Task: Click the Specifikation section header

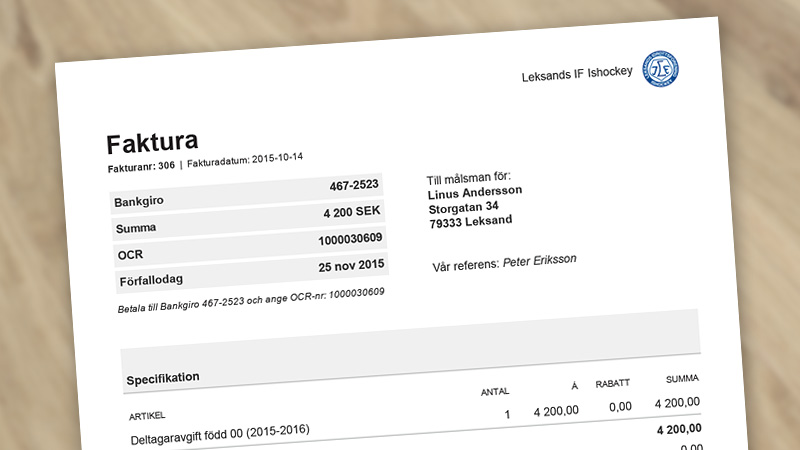Action: (163, 378)
